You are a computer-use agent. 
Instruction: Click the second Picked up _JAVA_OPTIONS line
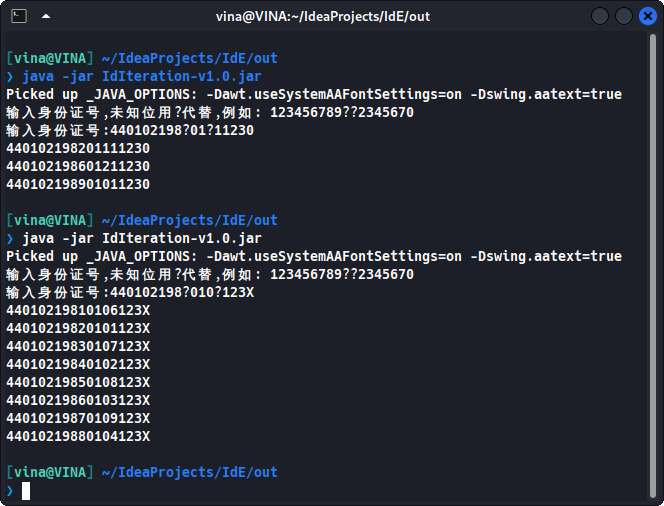pyautogui.click(x=314, y=257)
